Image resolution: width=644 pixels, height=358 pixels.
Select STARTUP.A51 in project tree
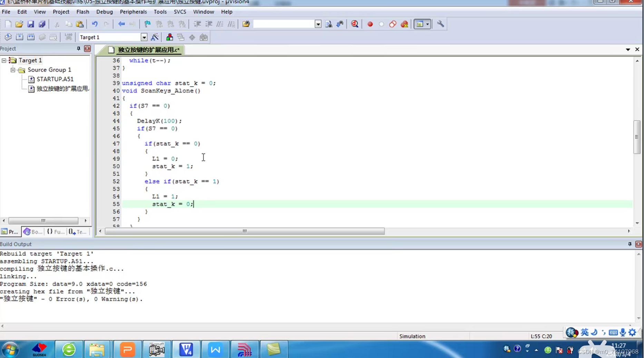coord(55,79)
